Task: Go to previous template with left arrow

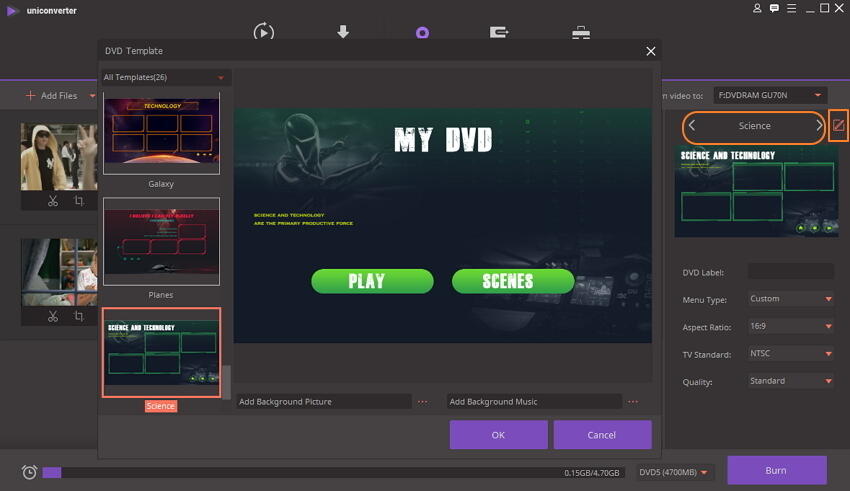Action: tap(692, 126)
